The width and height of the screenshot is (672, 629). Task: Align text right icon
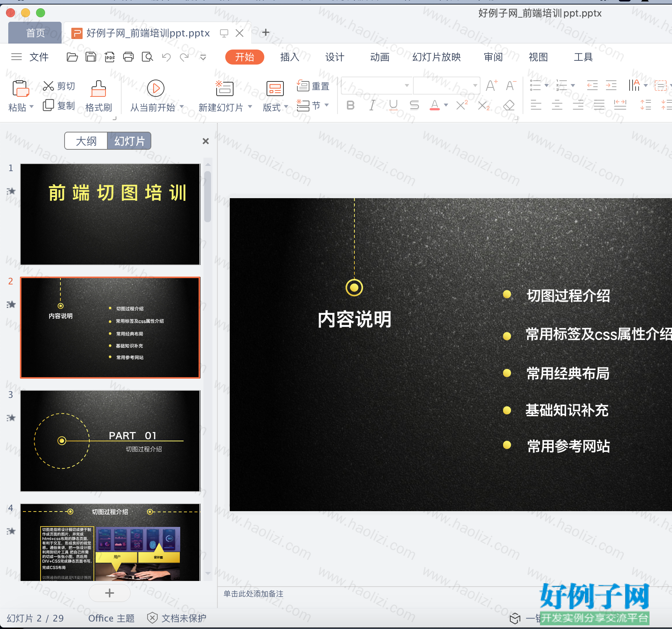click(578, 105)
